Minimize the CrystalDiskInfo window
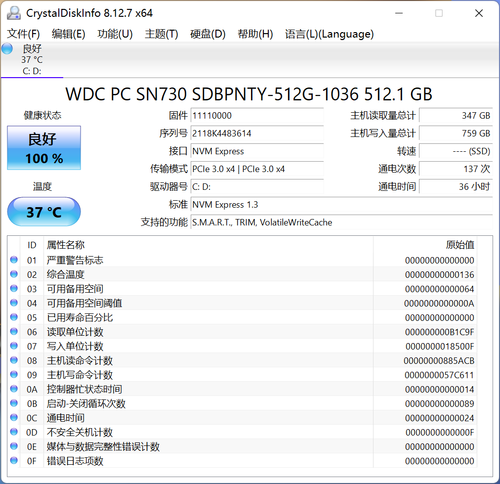Image resolution: width=500 pixels, height=484 pixels. [x=399, y=13]
